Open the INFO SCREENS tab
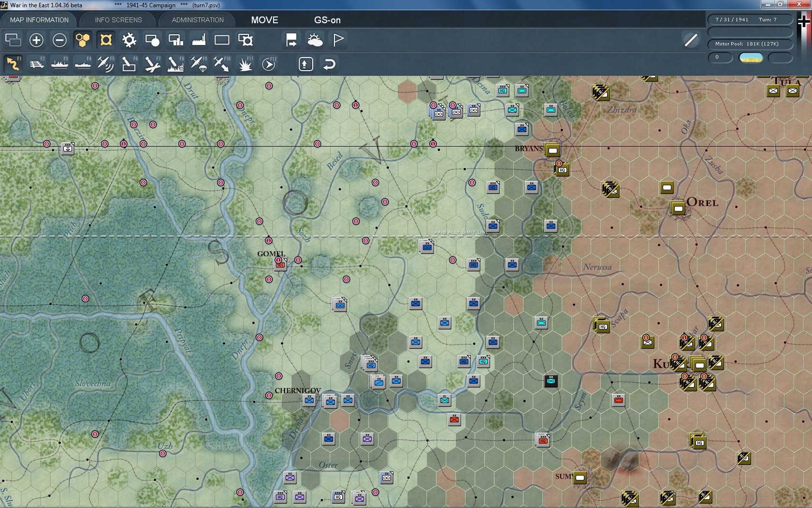The height and width of the screenshot is (508, 812). (118, 20)
